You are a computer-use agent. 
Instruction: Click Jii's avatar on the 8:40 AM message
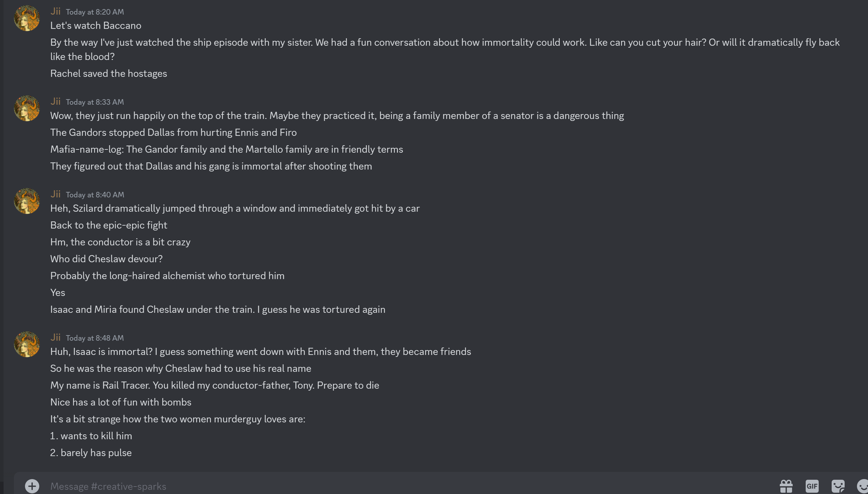click(27, 201)
